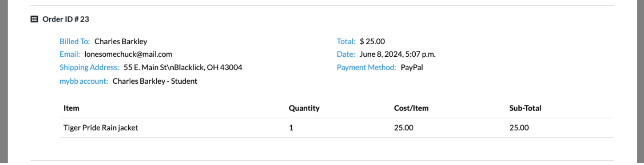
Task: Select the 55 E. Main St address text
Action: 183,68
